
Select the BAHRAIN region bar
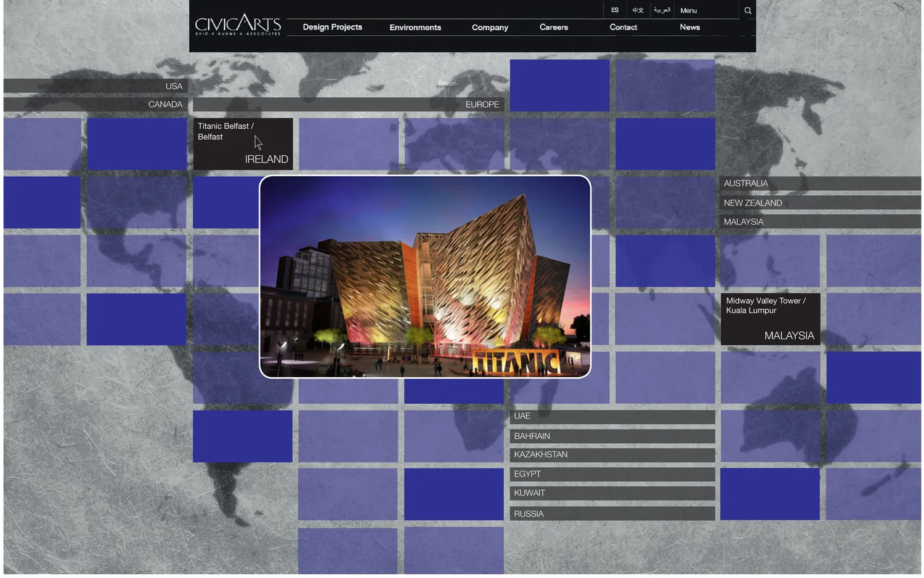pos(612,436)
